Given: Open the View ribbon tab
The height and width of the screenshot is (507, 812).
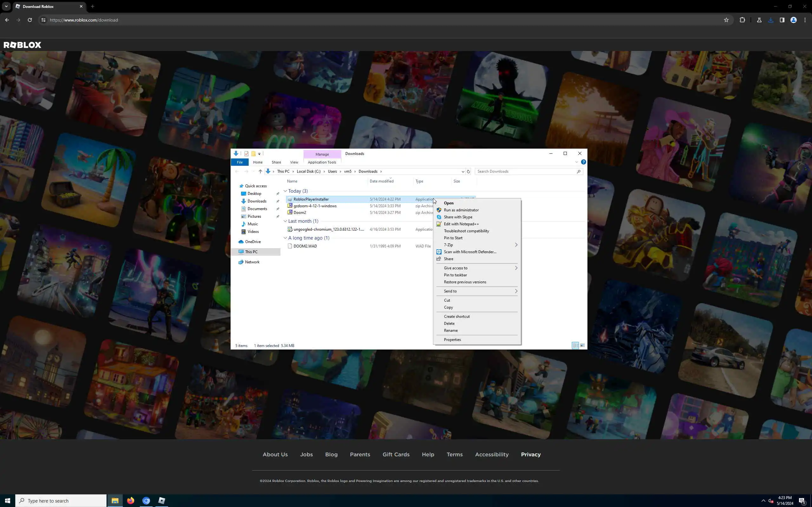Looking at the screenshot, I should point(294,162).
